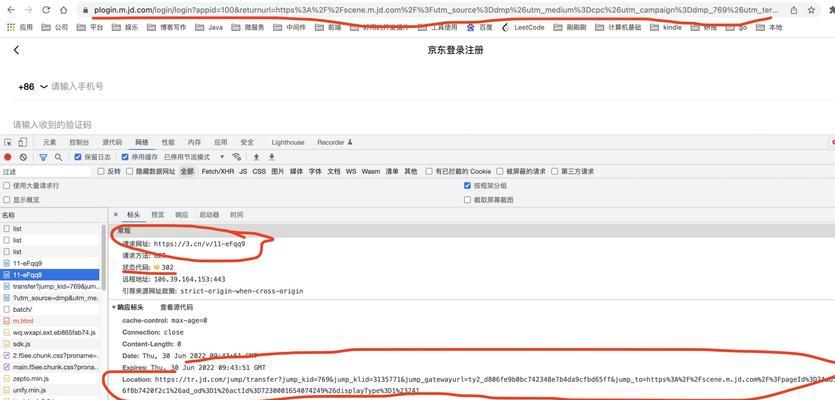Bookmark this page with the star icon
Image resolution: width=835 pixels, height=400 pixels.
811,10
